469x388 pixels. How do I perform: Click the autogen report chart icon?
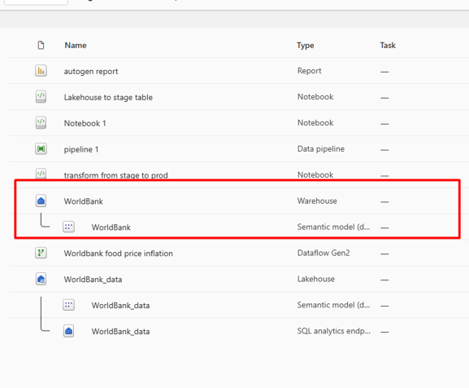(x=41, y=71)
